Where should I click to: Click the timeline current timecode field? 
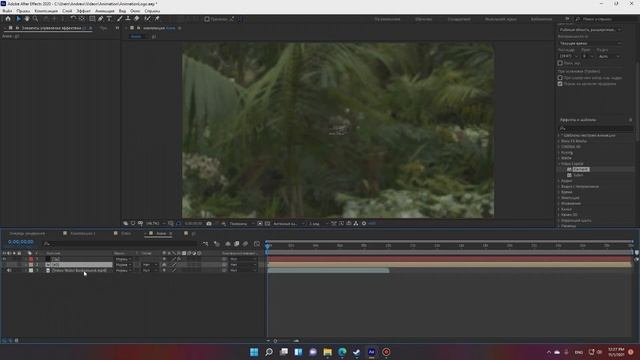[21, 242]
